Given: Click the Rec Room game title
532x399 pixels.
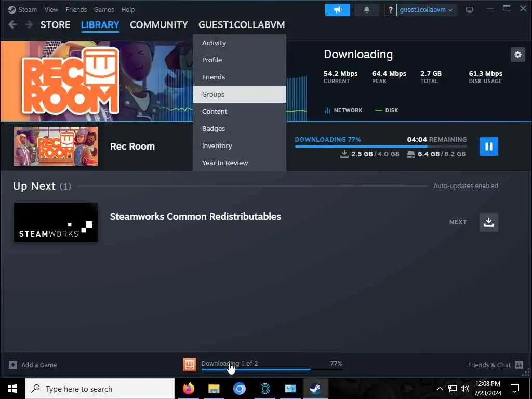Looking at the screenshot, I should click(132, 146).
